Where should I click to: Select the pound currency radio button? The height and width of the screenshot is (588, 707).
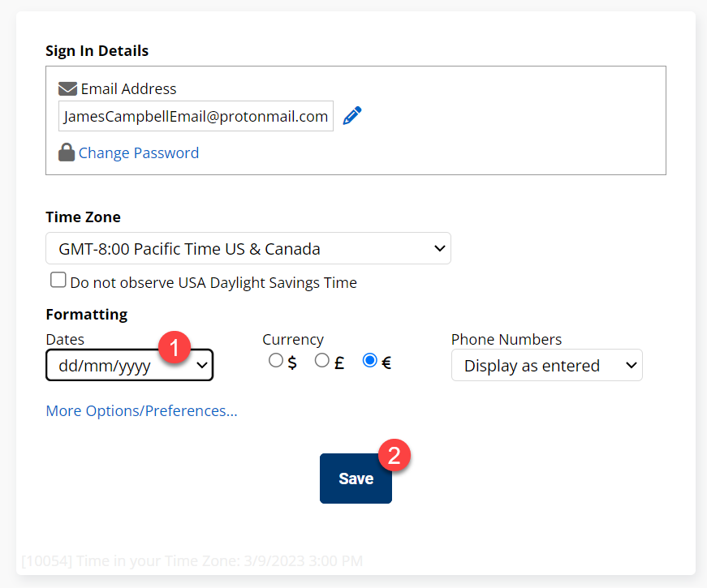[x=321, y=360]
